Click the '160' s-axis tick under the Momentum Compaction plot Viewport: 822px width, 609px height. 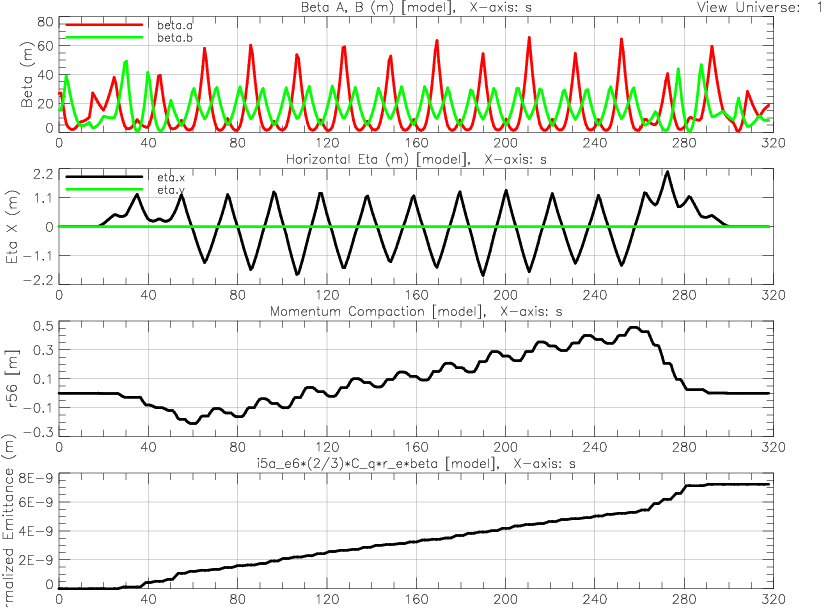(x=416, y=447)
